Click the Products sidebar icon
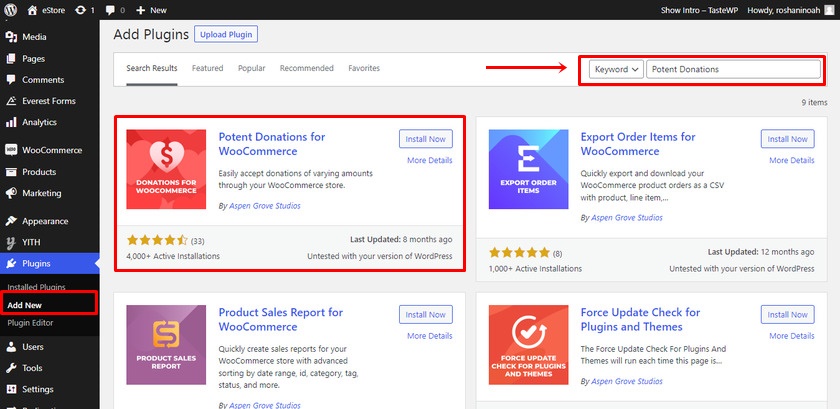This screenshot has height=409, width=840. click(x=11, y=172)
